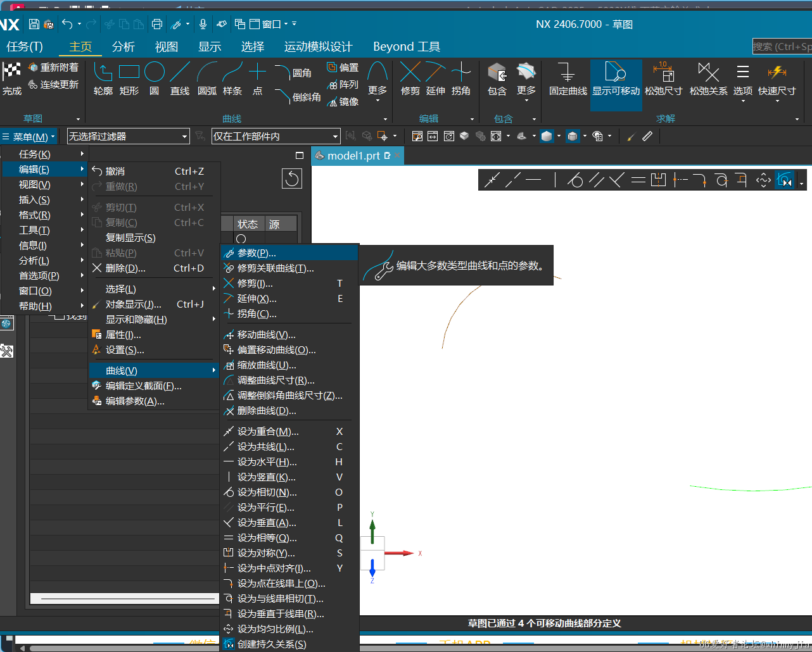Select the Circle (圆) tool
812x652 pixels.
coord(155,78)
